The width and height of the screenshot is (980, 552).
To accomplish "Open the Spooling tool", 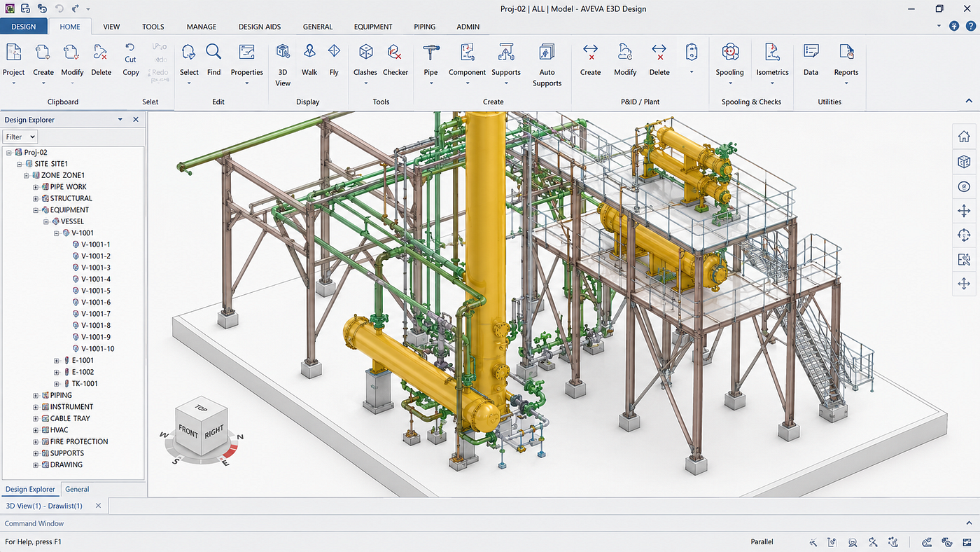I will point(729,60).
